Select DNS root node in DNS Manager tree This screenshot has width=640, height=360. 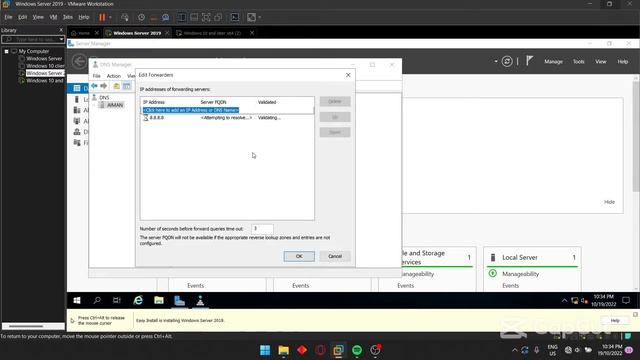104,98
